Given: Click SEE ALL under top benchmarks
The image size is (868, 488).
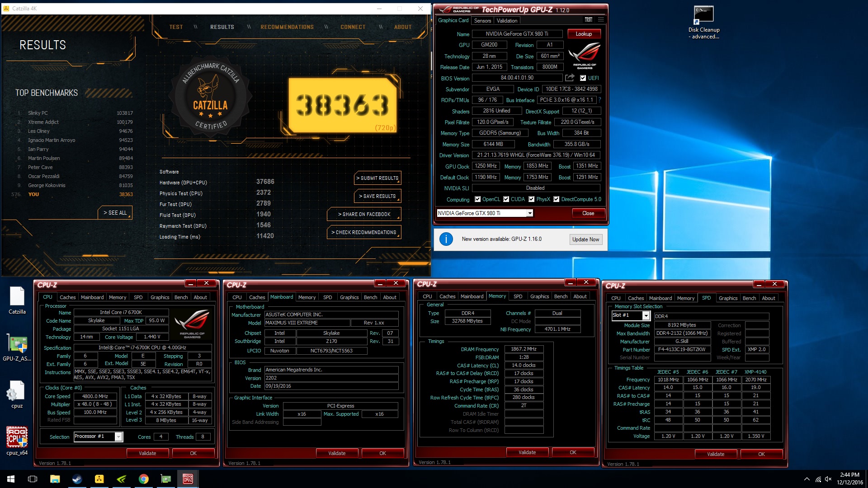Looking at the screenshot, I should pos(115,213).
